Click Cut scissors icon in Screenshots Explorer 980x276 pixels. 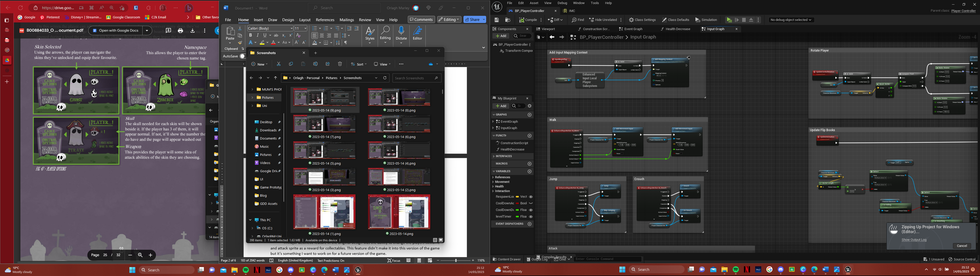(x=278, y=64)
